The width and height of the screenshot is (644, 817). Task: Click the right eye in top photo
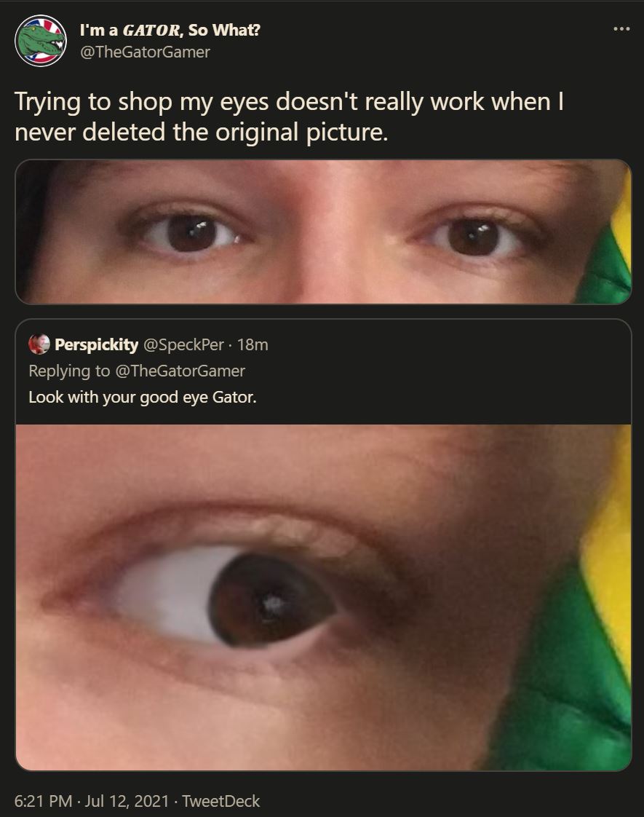(x=473, y=237)
